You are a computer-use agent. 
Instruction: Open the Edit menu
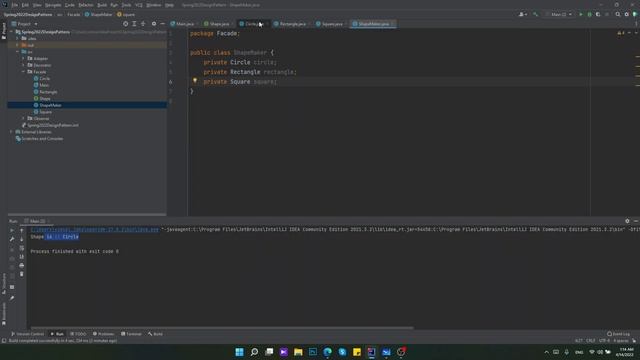pyautogui.click(x=25, y=5)
